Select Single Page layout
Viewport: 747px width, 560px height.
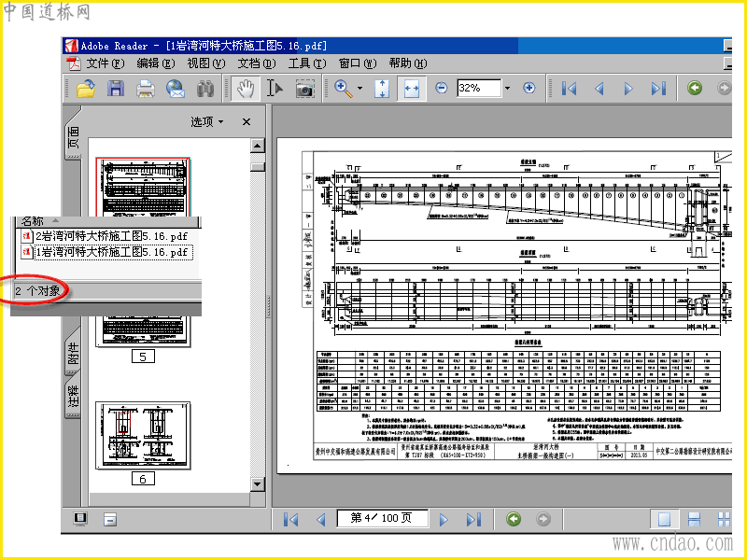point(664,520)
